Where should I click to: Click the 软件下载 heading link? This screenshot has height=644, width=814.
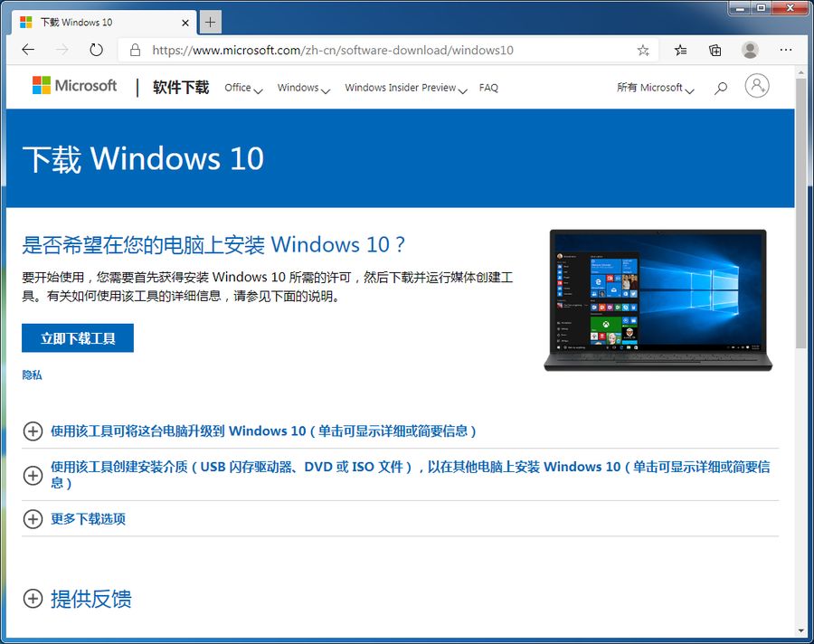(x=181, y=87)
